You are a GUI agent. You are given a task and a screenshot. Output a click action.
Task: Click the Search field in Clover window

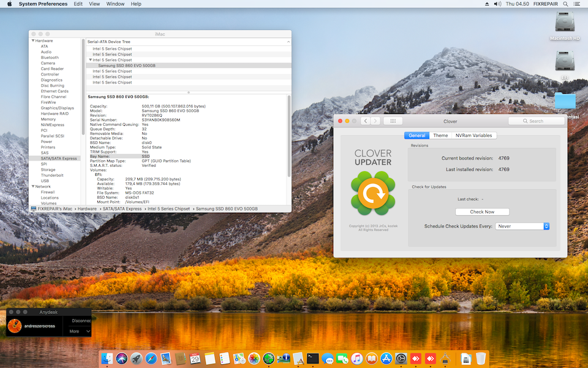point(537,121)
